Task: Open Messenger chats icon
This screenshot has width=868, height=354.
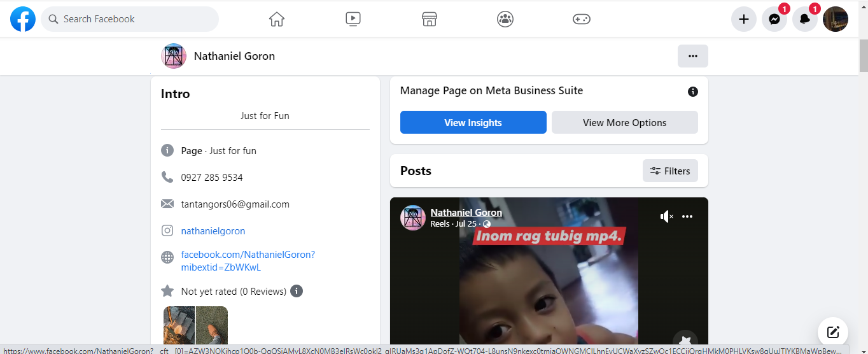Action: [x=774, y=19]
